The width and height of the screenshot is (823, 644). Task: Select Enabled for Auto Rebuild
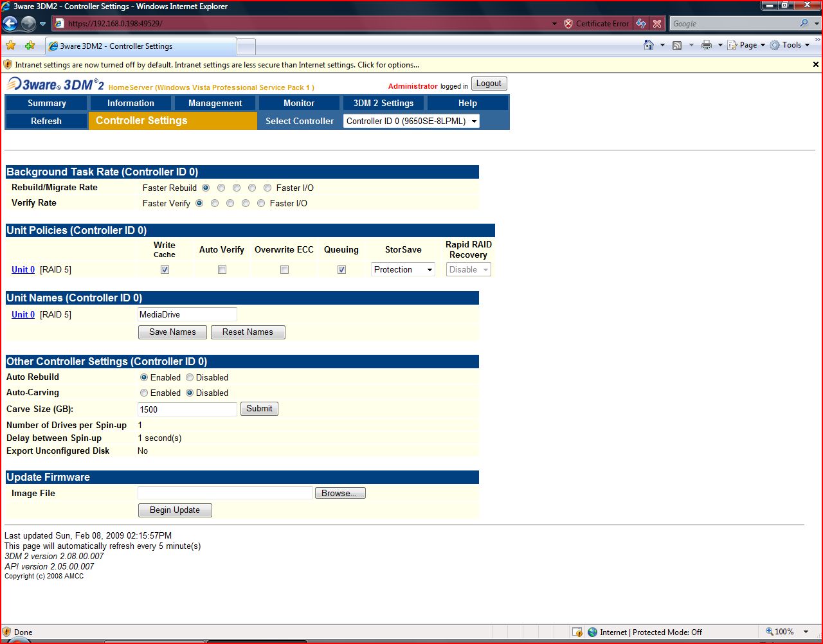(144, 377)
